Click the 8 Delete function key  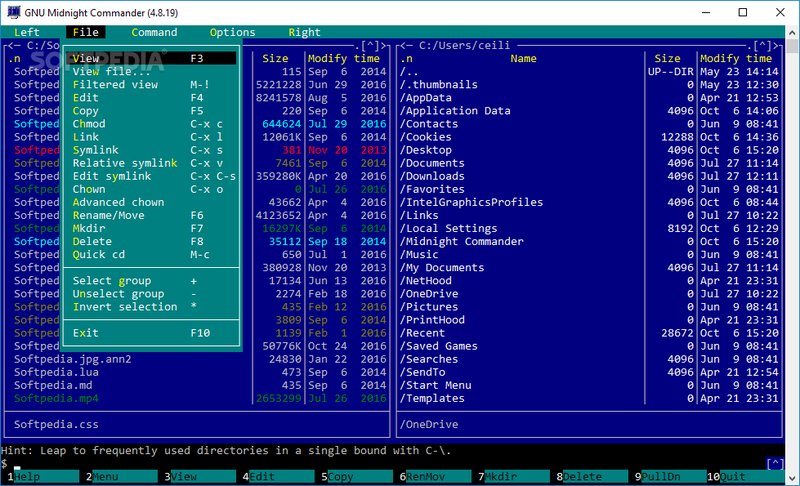pos(592,477)
